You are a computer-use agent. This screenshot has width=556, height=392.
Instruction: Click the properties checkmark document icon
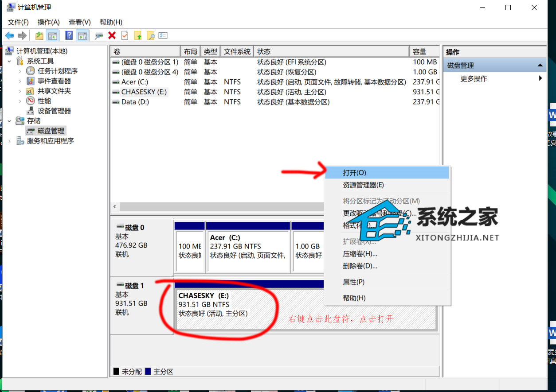pyautogui.click(x=125, y=35)
